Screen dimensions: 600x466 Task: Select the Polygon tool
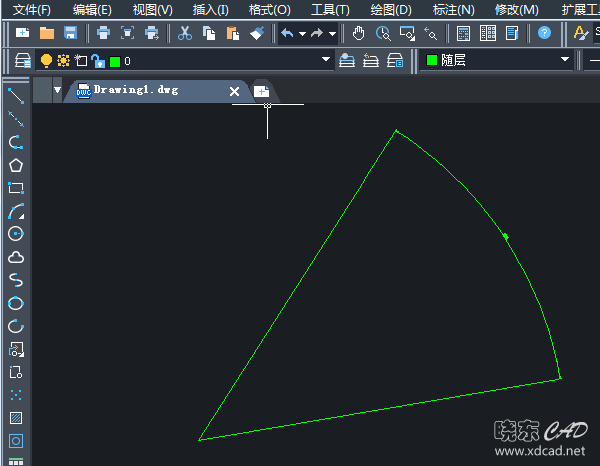16,165
